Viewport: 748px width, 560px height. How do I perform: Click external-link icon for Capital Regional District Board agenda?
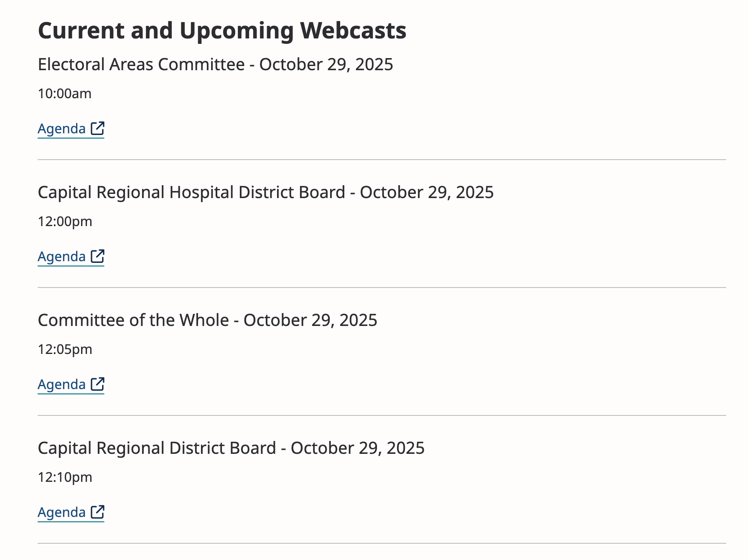coord(97,512)
